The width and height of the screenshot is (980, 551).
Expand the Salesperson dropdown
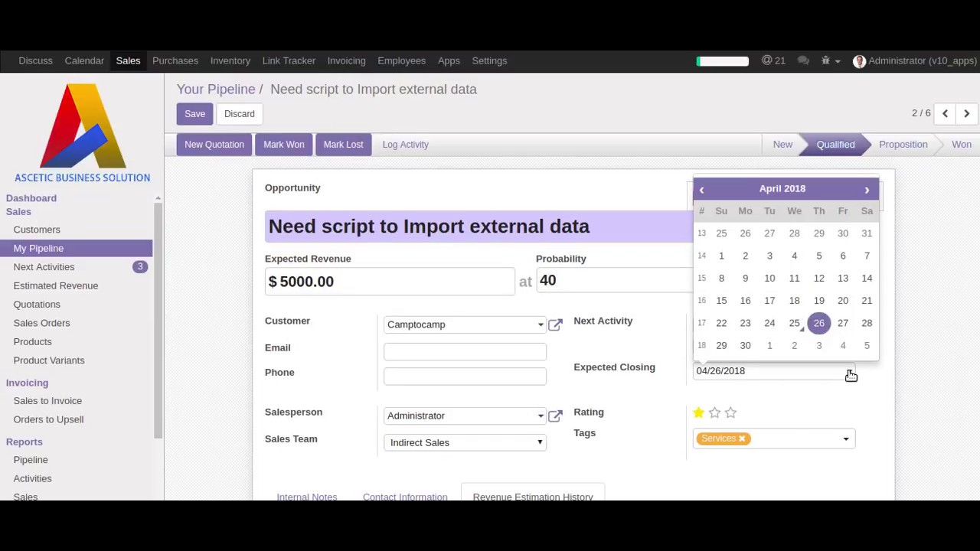(541, 416)
